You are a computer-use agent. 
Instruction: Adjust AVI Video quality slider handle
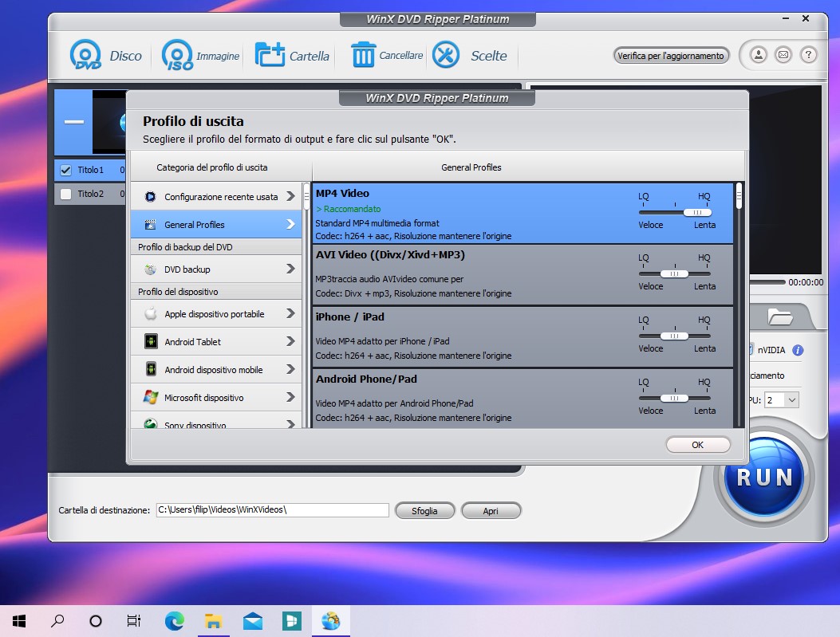coord(674,274)
